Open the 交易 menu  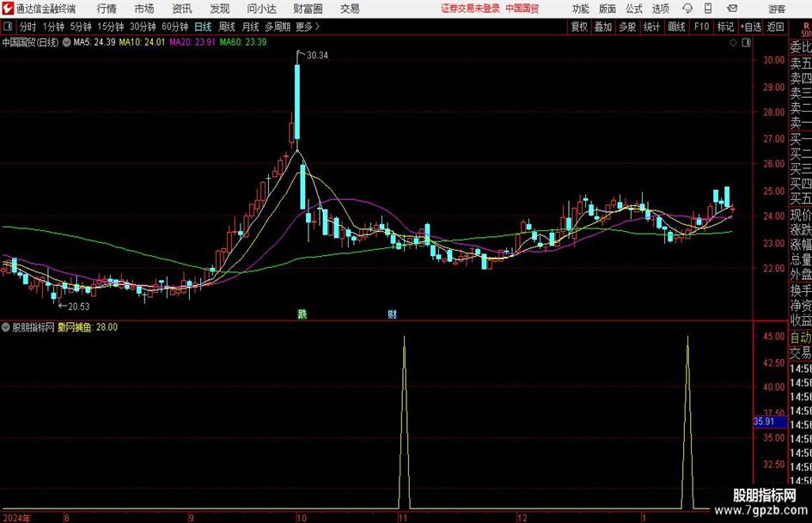(x=350, y=9)
